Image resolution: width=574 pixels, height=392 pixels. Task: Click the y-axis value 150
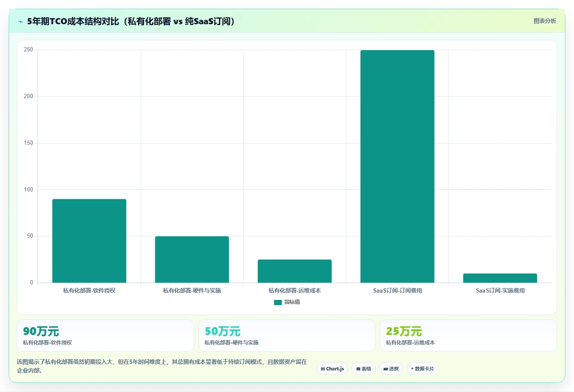pyautogui.click(x=29, y=143)
